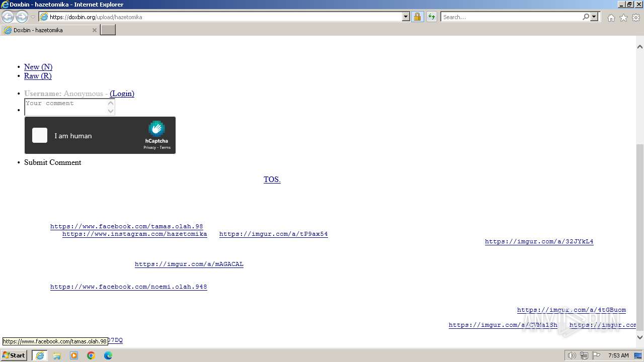
Task: Select Internet Explorer in the taskbar
Action: coord(40,355)
